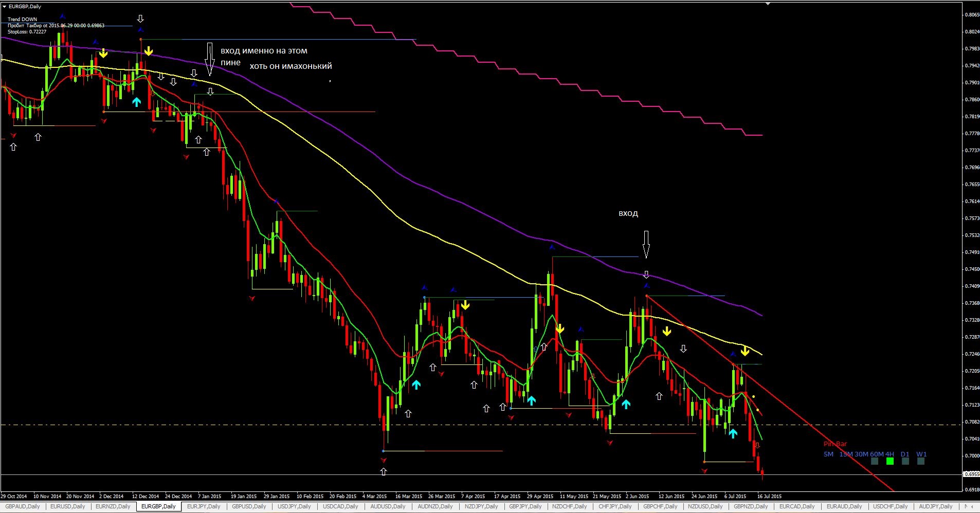The image size is (980, 513).
Task: Click the 30M timeframe label
Action: click(x=861, y=454)
